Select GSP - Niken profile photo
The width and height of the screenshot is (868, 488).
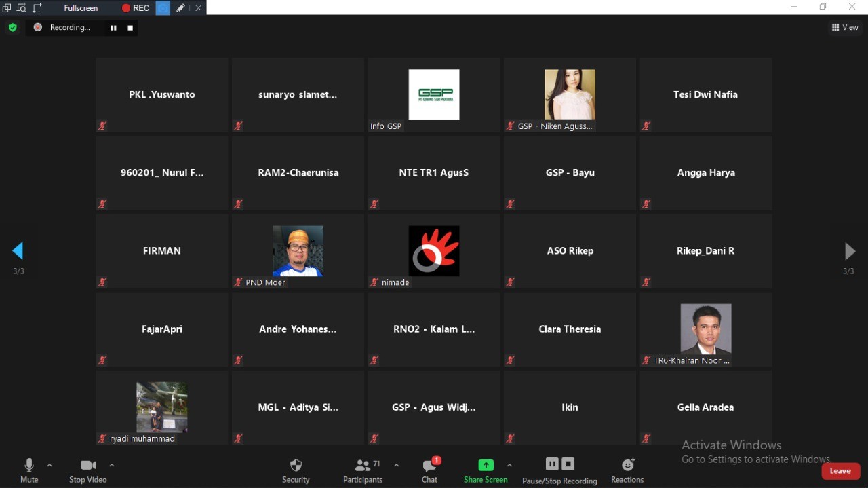[570, 94]
